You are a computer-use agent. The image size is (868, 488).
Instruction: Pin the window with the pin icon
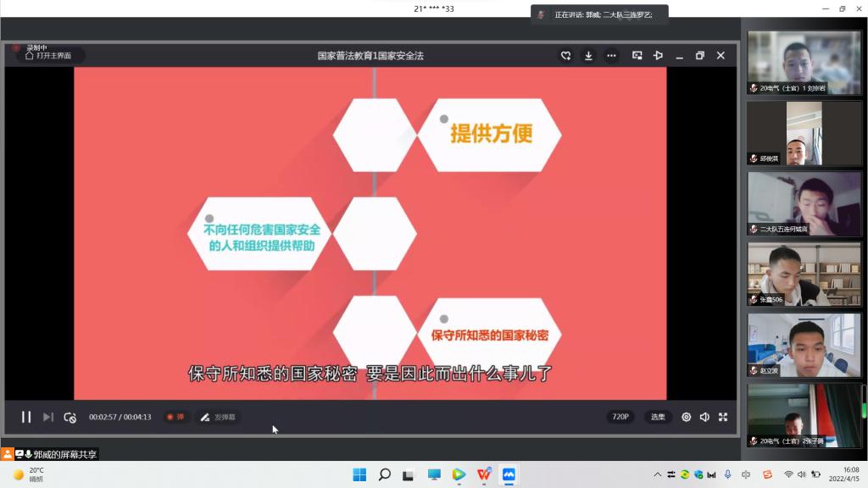coord(658,55)
